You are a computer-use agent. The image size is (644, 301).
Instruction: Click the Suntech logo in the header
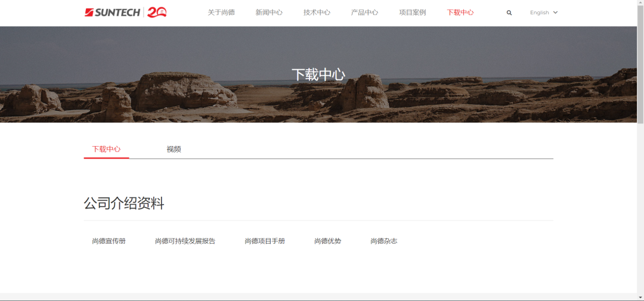click(112, 13)
